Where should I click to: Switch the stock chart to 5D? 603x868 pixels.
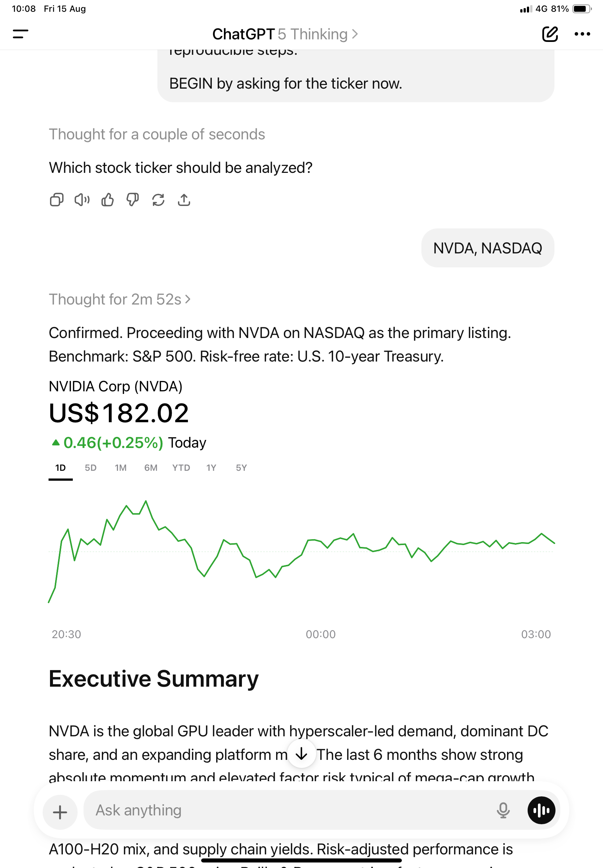(x=91, y=468)
